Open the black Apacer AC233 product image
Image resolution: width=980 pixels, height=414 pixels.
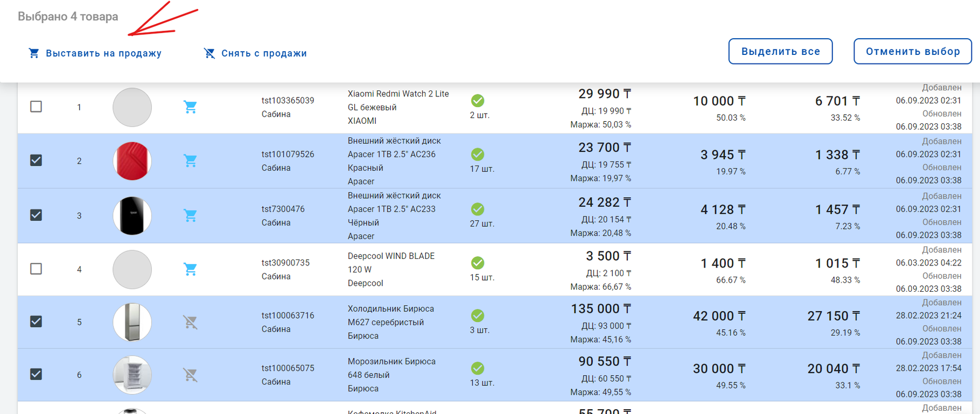(132, 215)
